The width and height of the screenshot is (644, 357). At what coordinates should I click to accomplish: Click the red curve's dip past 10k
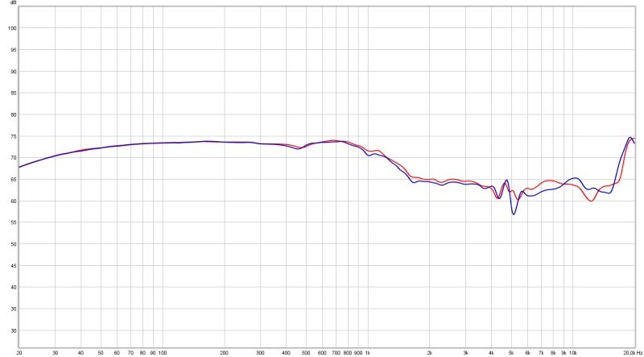click(x=592, y=201)
